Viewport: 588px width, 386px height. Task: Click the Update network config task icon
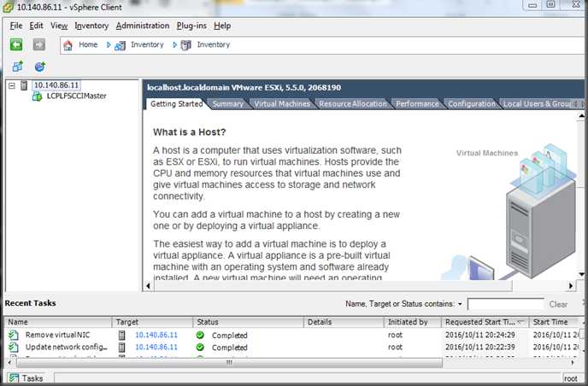coord(14,347)
